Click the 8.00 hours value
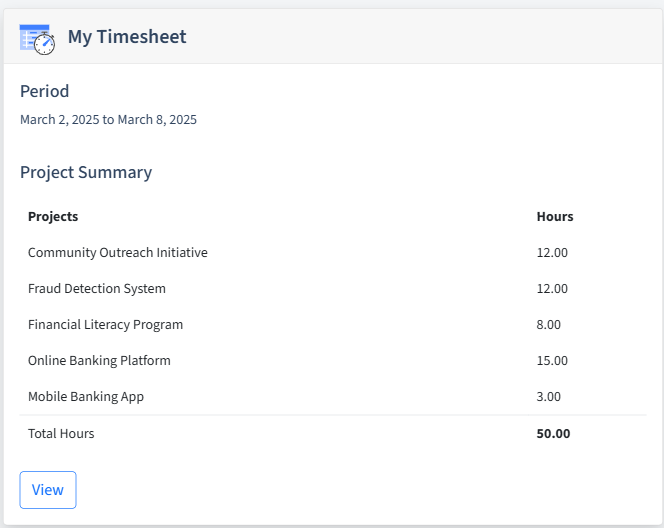Image resolution: width=664 pixels, height=528 pixels. click(548, 324)
